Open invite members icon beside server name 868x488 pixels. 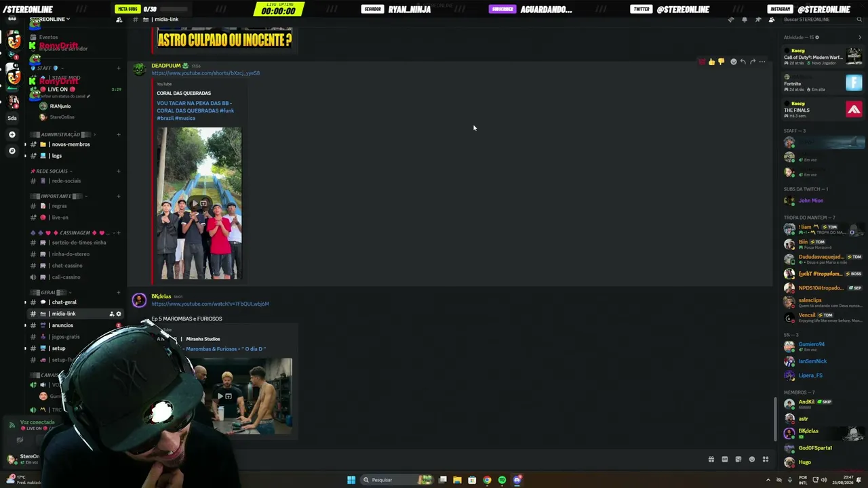(x=119, y=20)
